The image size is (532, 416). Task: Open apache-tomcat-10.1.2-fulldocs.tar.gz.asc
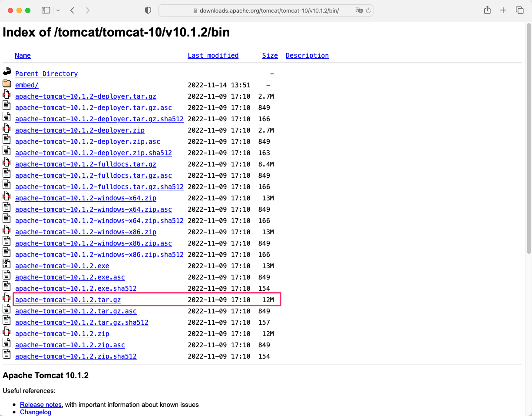coord(93,176)
